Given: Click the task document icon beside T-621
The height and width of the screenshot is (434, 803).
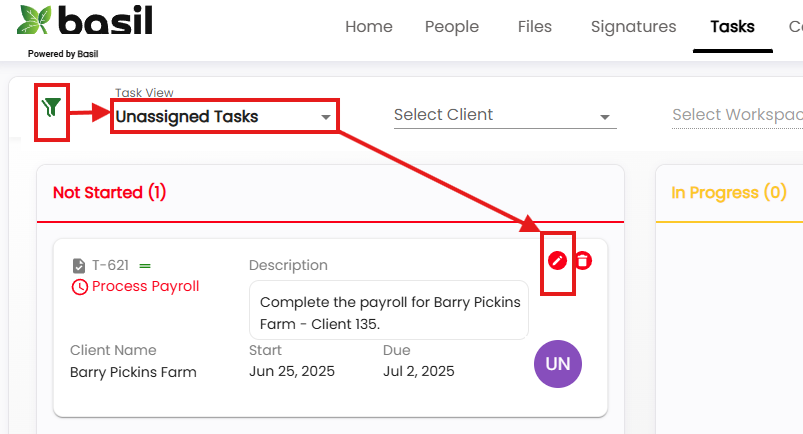Looking at the screenshot, I should pyautogui.click(x=79, y=265).
